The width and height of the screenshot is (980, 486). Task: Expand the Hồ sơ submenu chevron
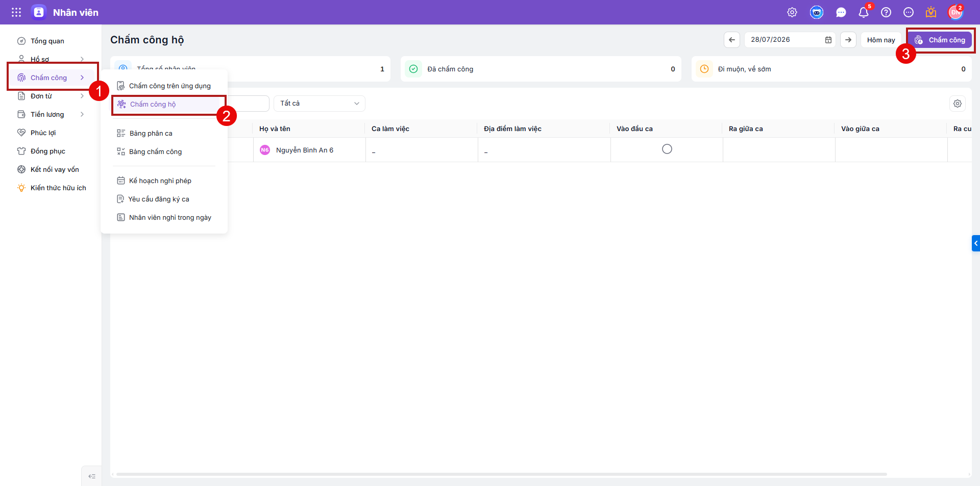point(82,59)
